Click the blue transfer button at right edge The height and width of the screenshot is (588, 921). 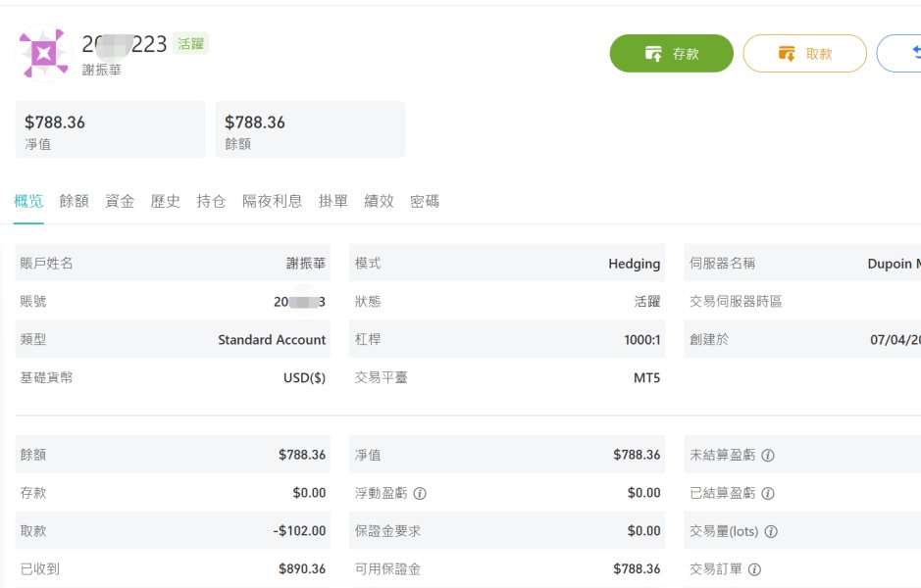pos(900,54)
